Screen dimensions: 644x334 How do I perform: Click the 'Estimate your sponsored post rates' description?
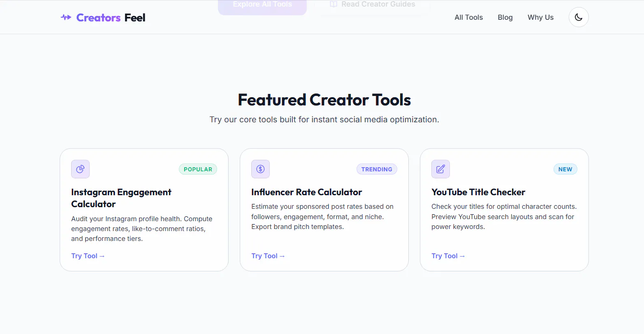pyautogui.click(x=322, y=217)
